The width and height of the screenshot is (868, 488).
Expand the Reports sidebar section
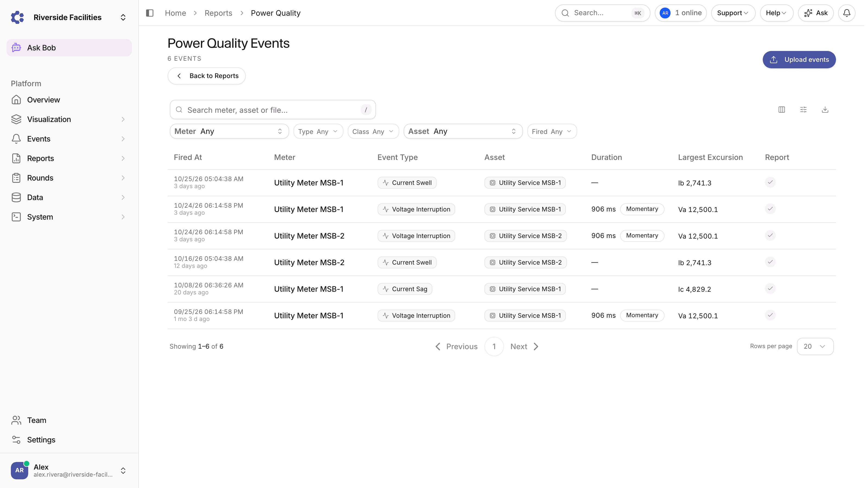tap(69, 158)
